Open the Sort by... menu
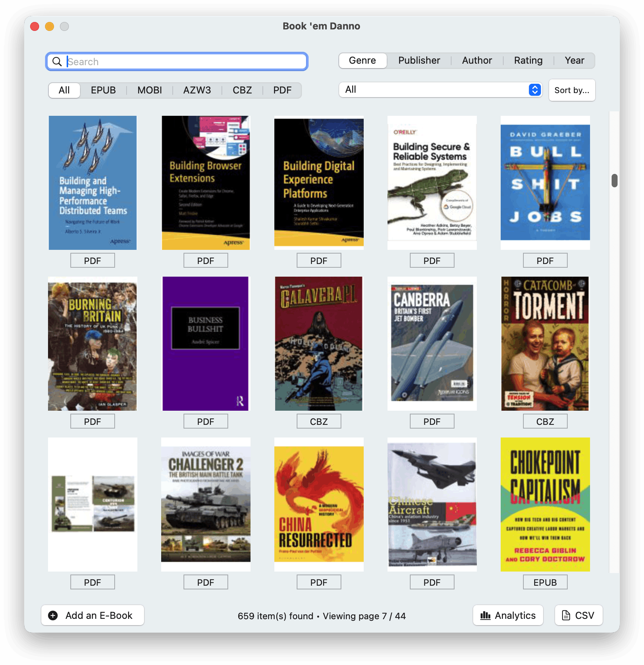Viewport: 644px width, 665px height. pyautogui.click(x=572, y=90)
